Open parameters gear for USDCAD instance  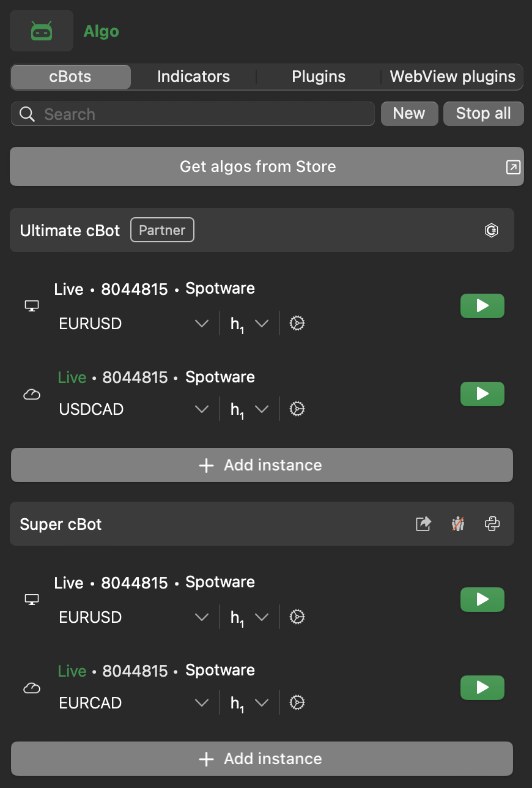click(x=297, y=409)
